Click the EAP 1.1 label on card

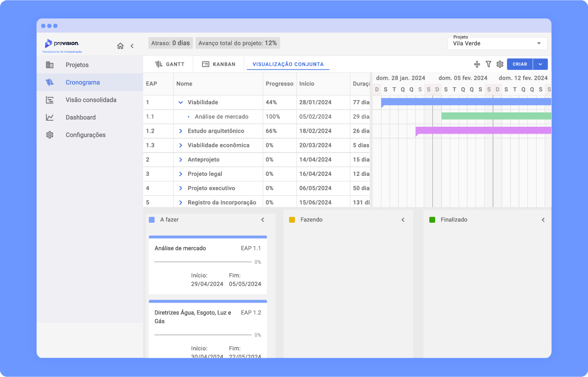[x=251, y=248]
